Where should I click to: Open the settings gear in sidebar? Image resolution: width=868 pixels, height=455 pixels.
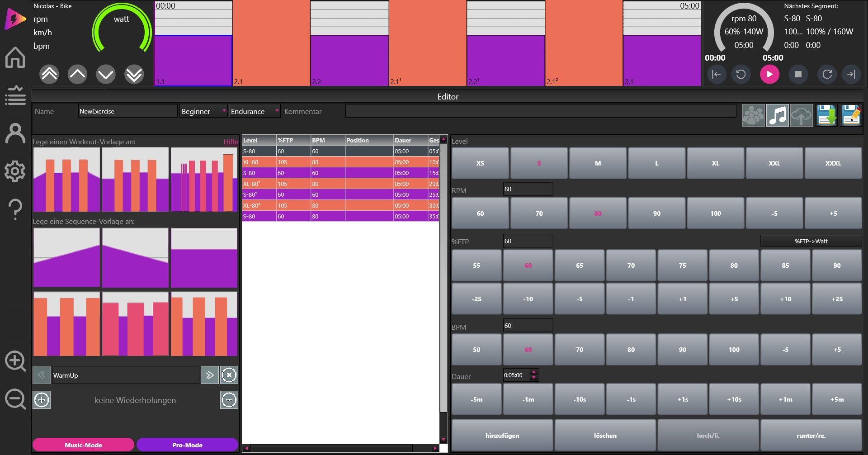[15, 171]
